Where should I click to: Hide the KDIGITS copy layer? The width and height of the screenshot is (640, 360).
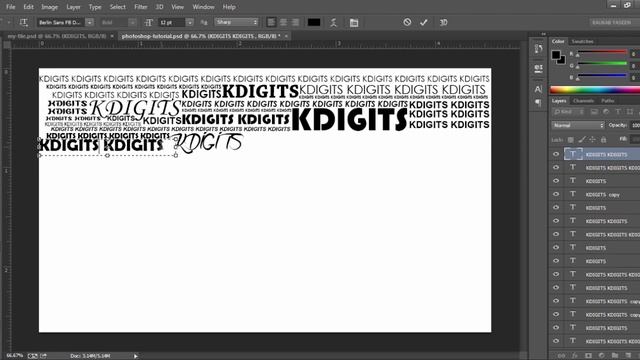click(556, 194)
